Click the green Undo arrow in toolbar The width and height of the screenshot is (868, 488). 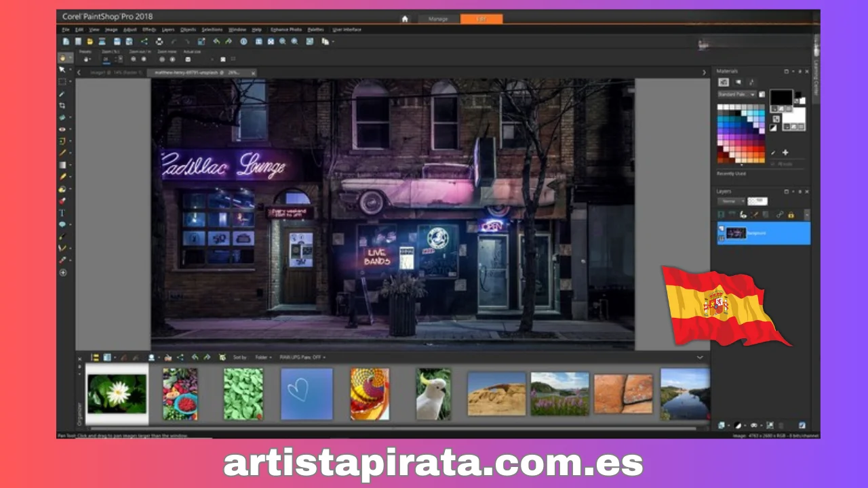coord(216,41)
